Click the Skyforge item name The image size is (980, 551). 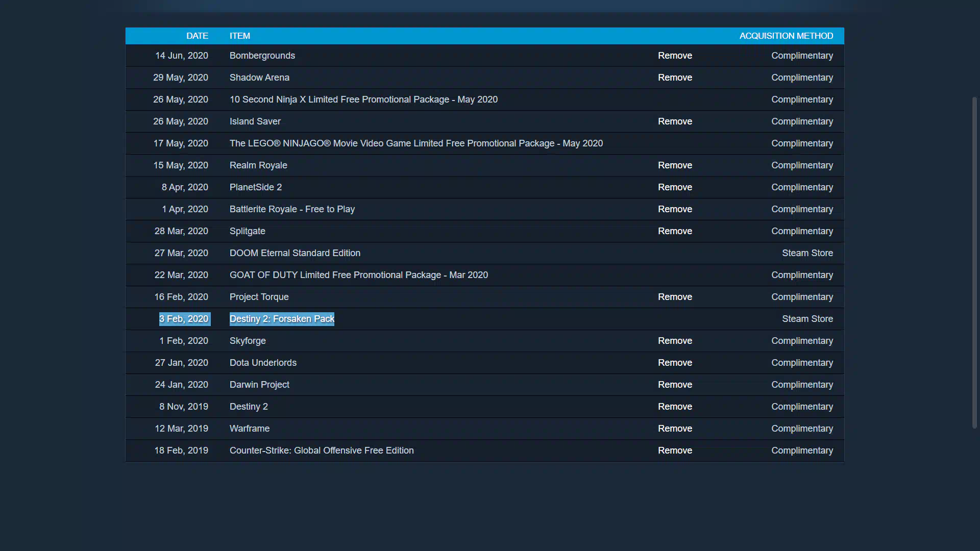coord(248,341)
